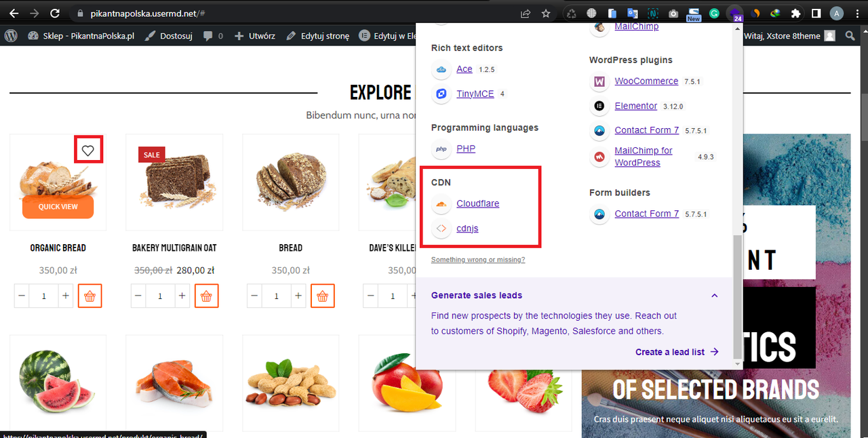Open the Extensions puzzle piece menu
The width and height of the screenshot is (868, 438).
[x=795, y=14]
